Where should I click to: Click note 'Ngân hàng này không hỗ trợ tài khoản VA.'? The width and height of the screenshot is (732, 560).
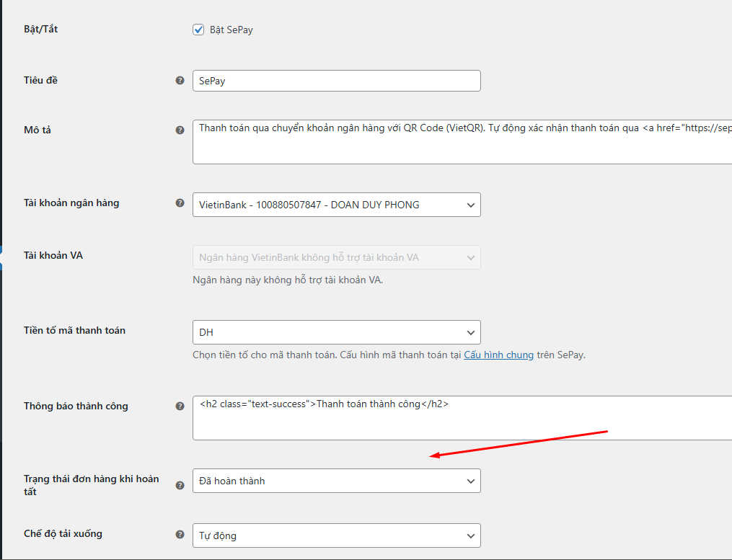click(288, 280)
